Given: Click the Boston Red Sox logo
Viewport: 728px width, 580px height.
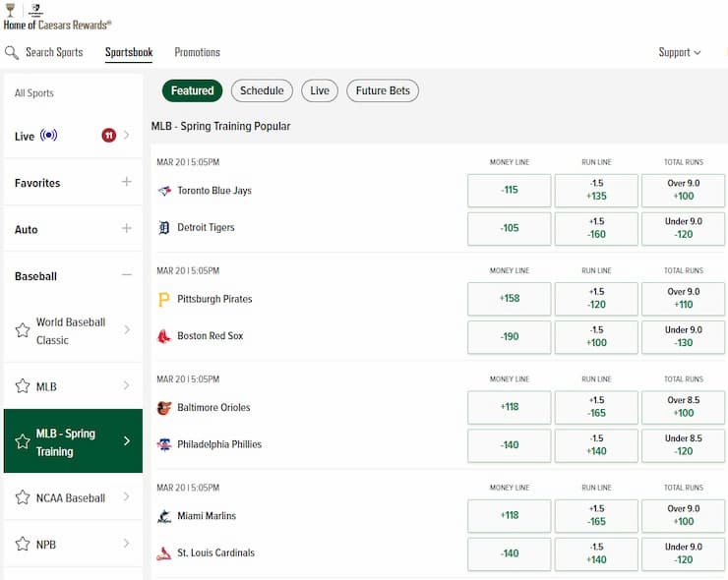Looking at the screenshot, I should (x=164, y=336).
